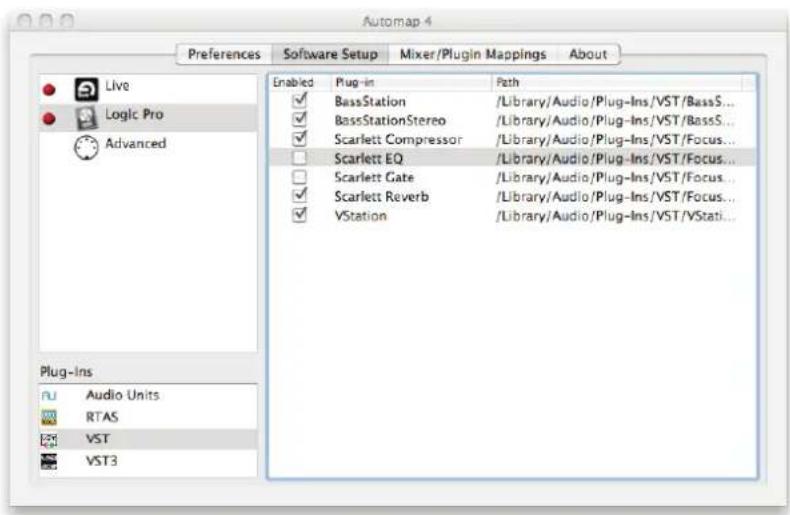Disable the Scarlett Compressor checkbox
Image resolution: width=790 pixels, height=515 pixels.
(x=299, y=138)
